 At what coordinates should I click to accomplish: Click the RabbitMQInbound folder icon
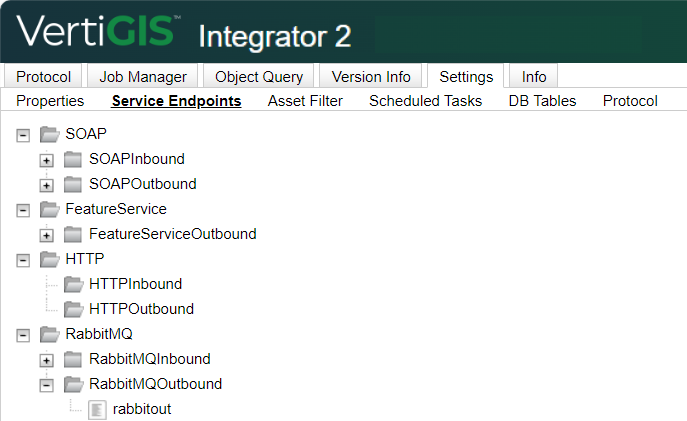click(x=72, y=359)
